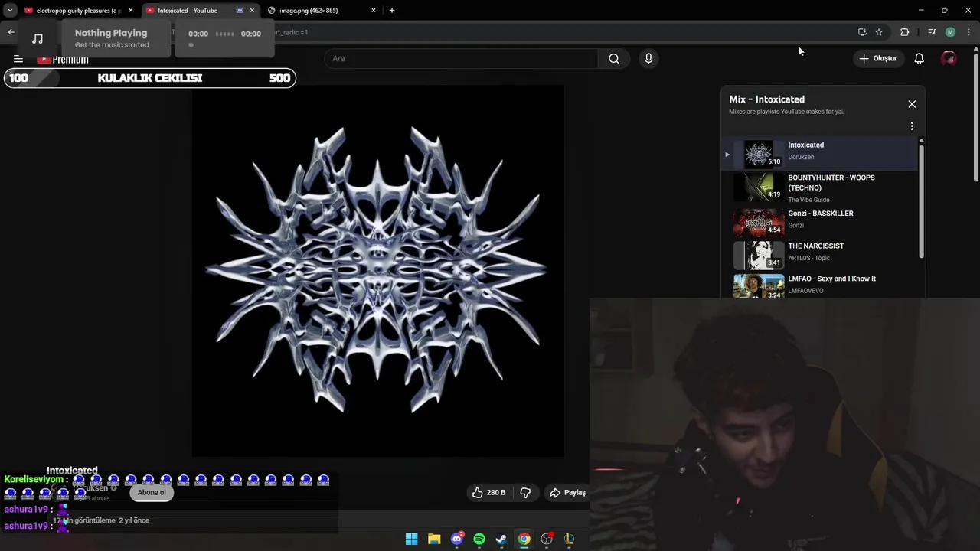
Task: Open Steam from the taskbar
Action: tap(501, 539)
